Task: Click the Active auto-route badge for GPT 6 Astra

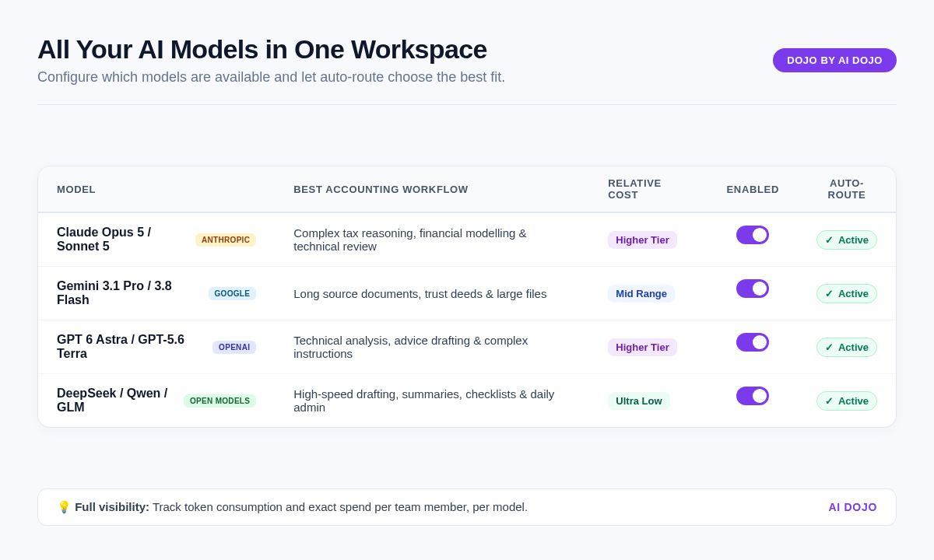Action: 847,347
